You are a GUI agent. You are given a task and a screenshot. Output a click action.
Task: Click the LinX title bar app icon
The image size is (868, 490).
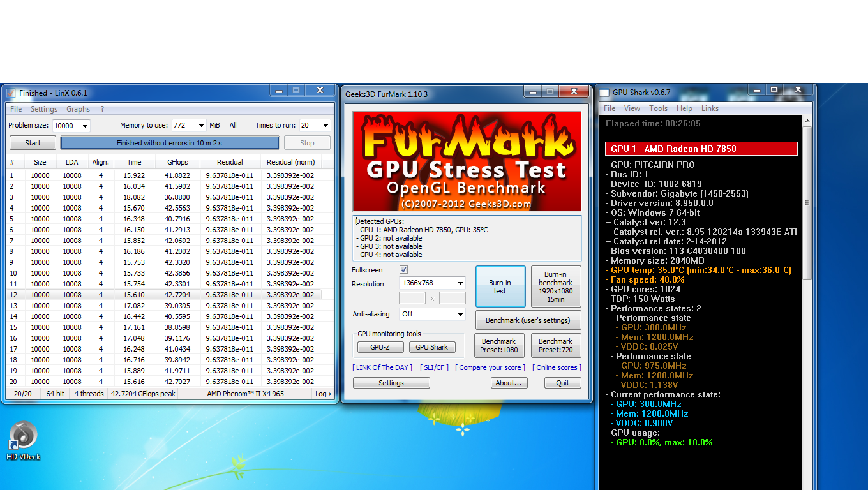(11, 93)
